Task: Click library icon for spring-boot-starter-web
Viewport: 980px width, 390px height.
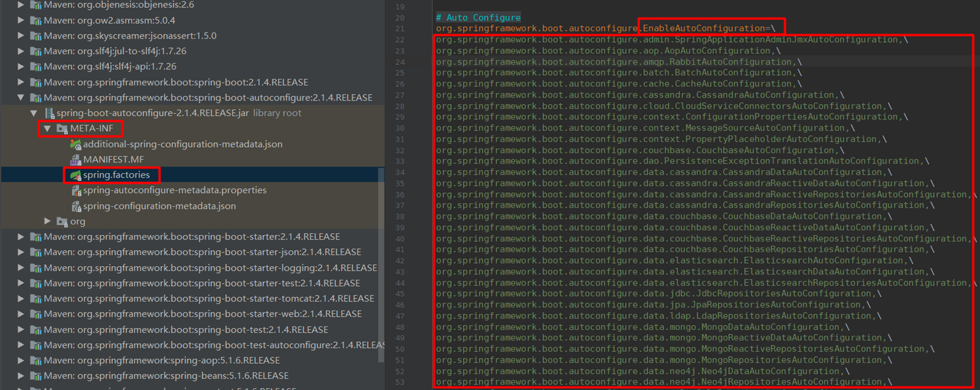Action: (x=35, y=314)
